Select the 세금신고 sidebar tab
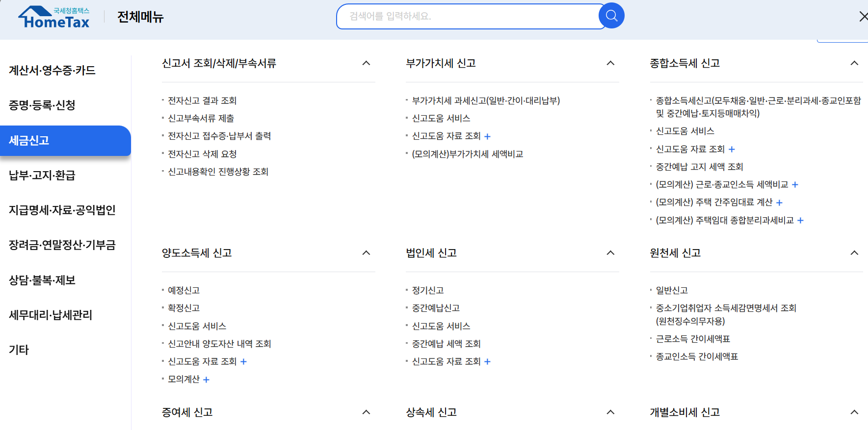 [x=65, y=141]
